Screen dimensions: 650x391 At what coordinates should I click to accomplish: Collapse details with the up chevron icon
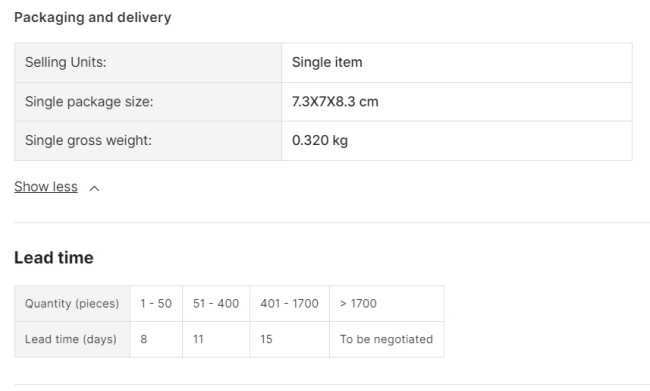pyautogui.click(x=94, y=189)
